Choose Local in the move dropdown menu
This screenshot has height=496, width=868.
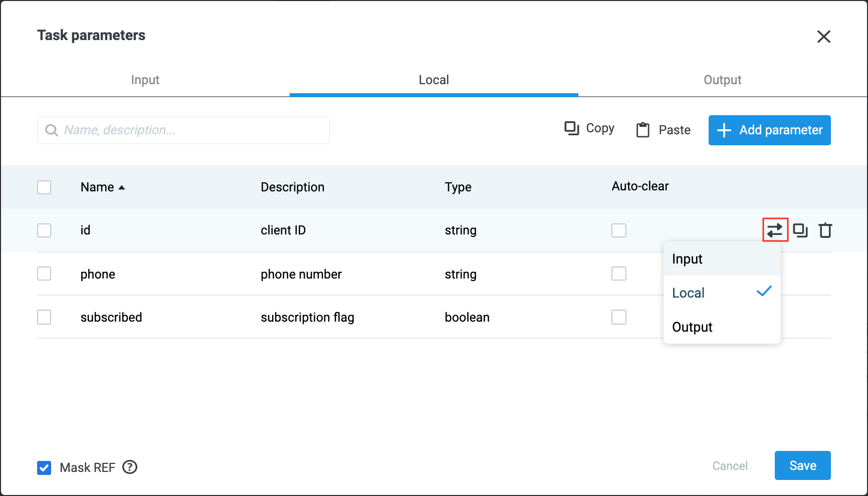[722, 293]
